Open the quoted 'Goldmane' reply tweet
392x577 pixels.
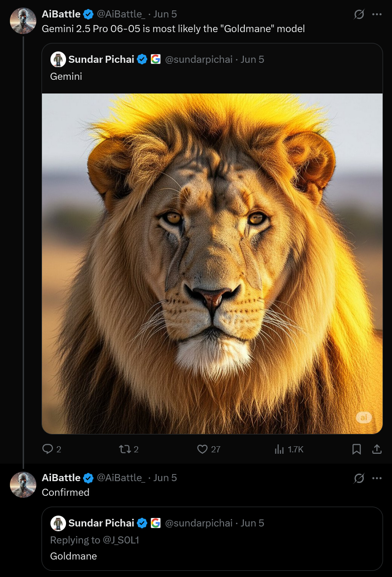click(74, 556)
